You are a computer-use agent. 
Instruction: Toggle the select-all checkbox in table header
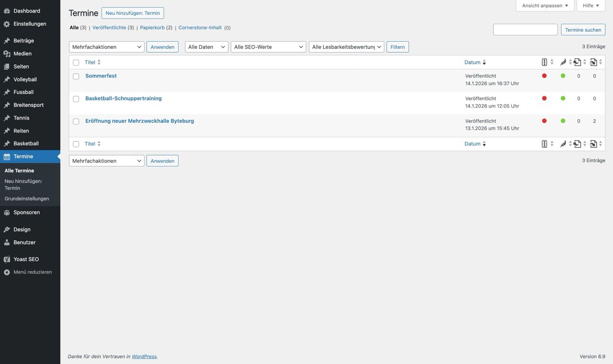pos(76,63)
